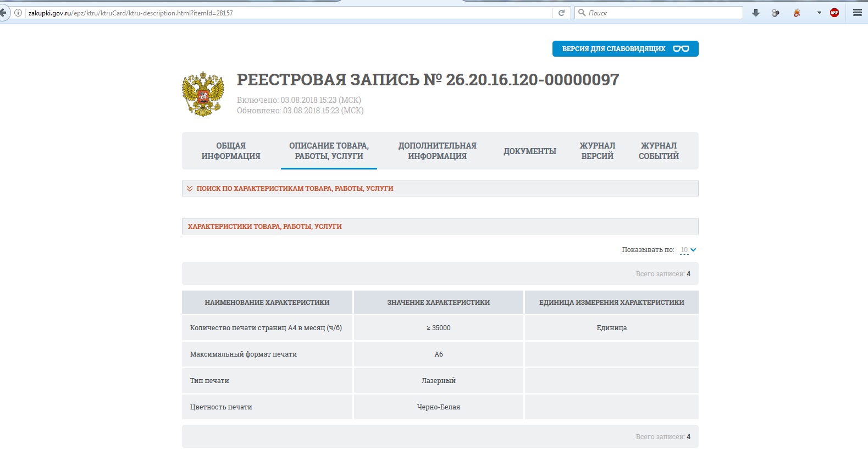
Task: Click the browser back arrow button
Action: pyautogui.click(x=4, y=13)
